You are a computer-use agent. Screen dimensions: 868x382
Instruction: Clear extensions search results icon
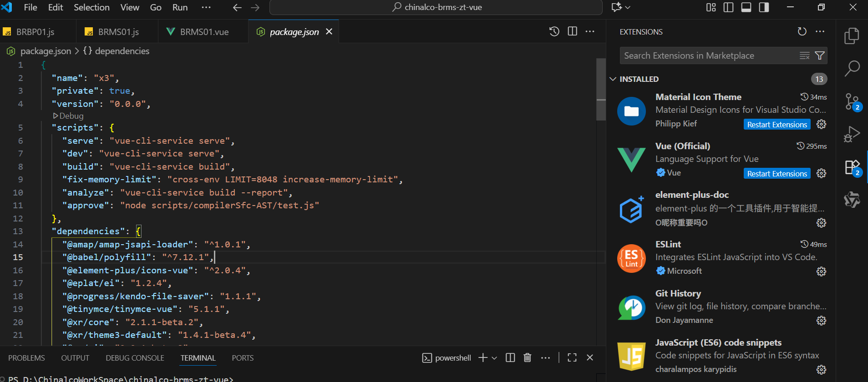click(x=805, y=55)
